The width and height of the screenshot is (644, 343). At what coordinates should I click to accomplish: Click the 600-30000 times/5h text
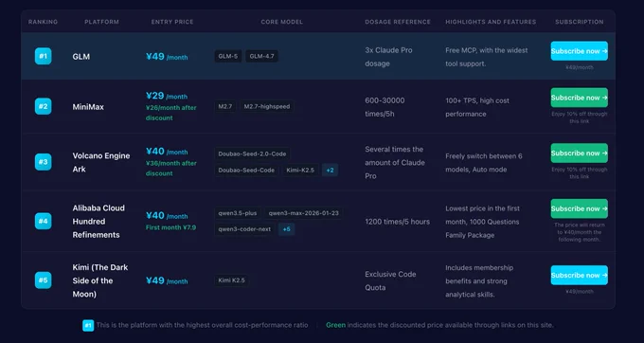[x=385, y=107]
